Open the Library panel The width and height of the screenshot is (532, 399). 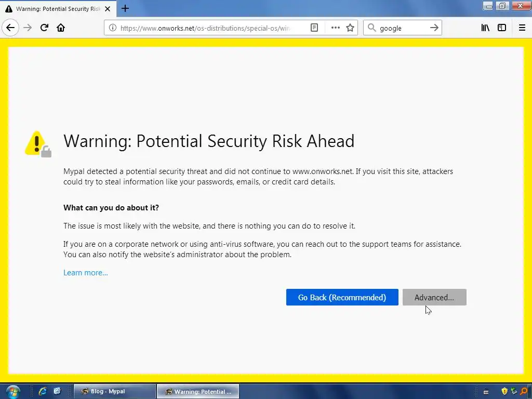click(485, 28)
